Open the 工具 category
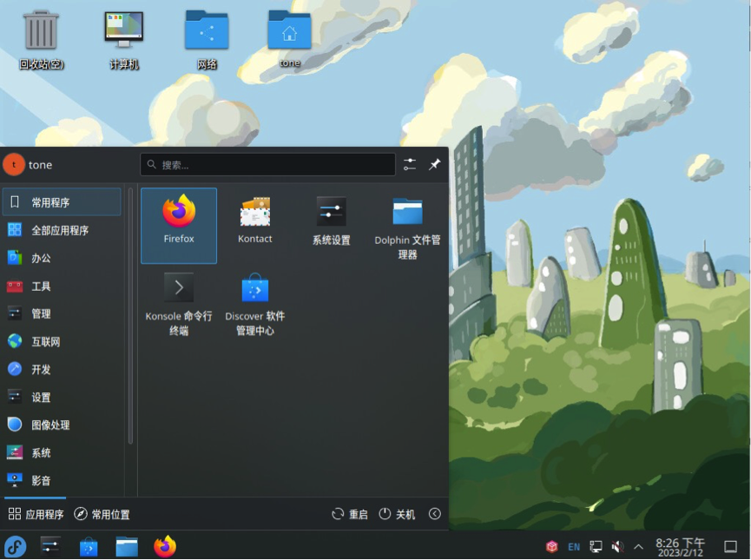 (63, 286)
